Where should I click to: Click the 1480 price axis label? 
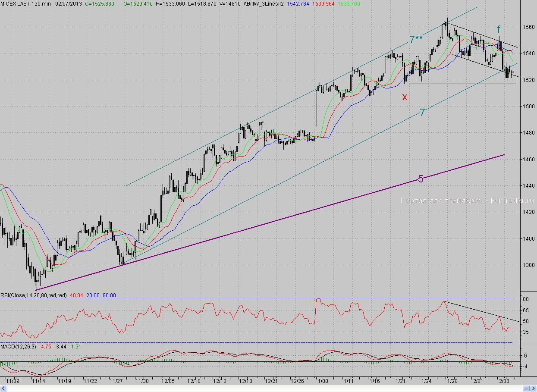click(529, 133)
